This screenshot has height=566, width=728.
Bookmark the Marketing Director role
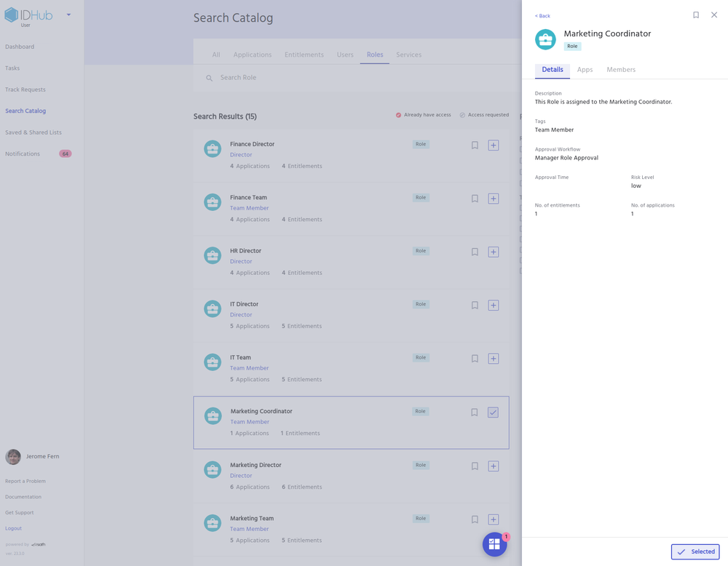click(475, 466)
